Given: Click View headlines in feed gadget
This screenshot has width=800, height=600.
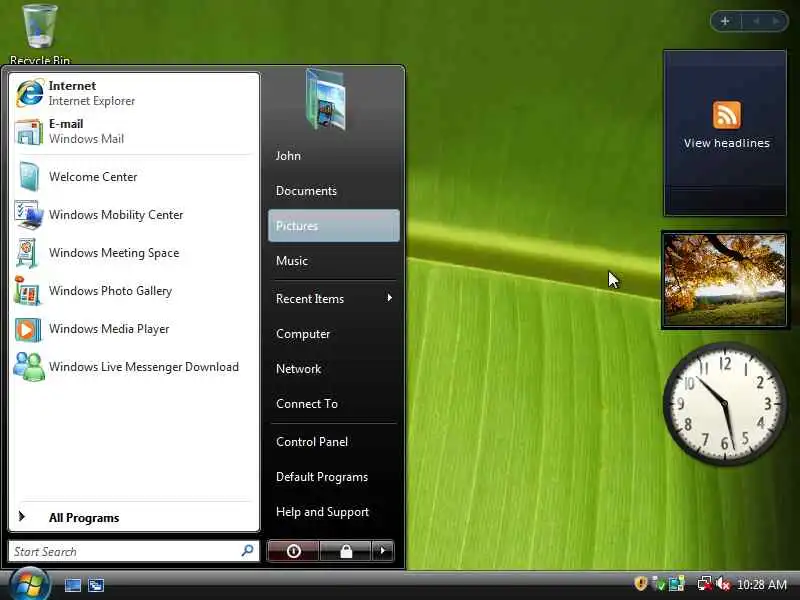Looking at the screenshot, I should click(x=727, y=143).
